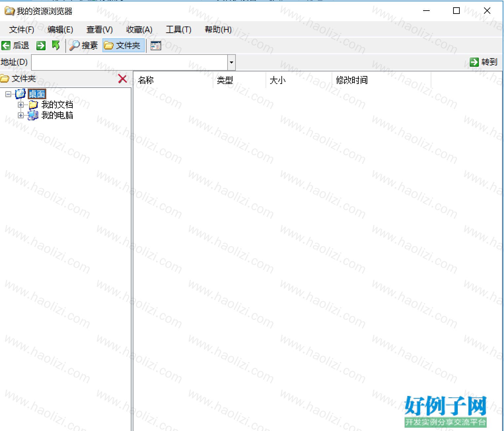Close the 文件夹 side panel

[123, 79]
